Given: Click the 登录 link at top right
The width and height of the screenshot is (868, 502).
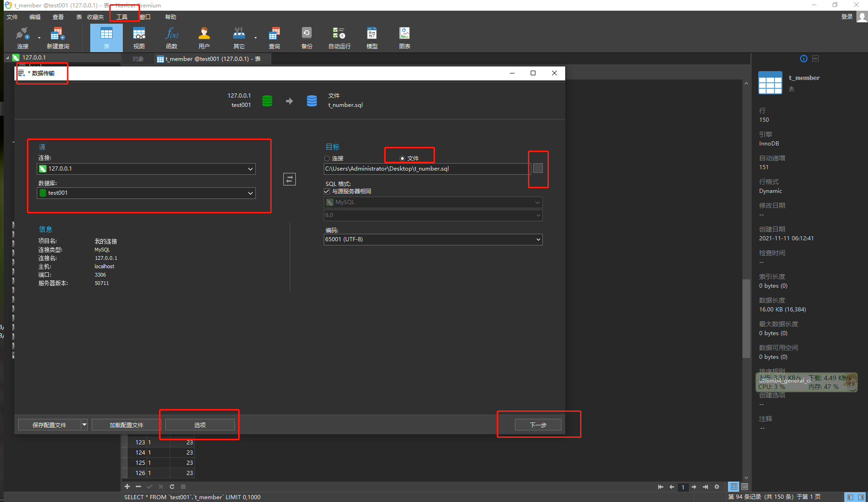Looking at the screenshot, I should point(847,17).
